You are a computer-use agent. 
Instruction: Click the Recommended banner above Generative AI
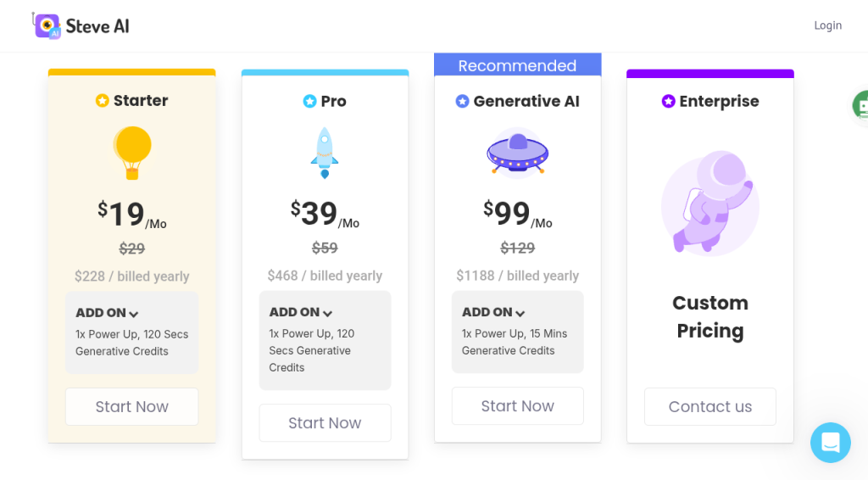(518, 64)
